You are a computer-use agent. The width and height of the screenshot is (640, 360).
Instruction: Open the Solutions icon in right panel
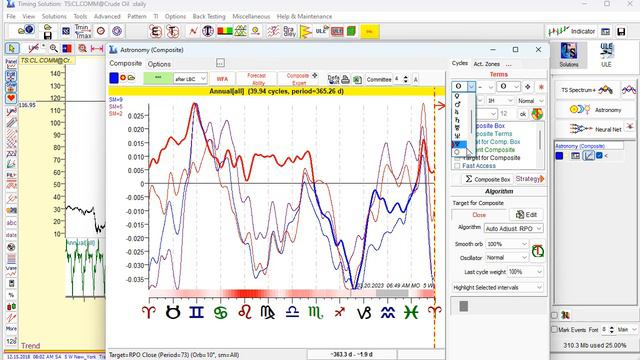coord(569,55)
